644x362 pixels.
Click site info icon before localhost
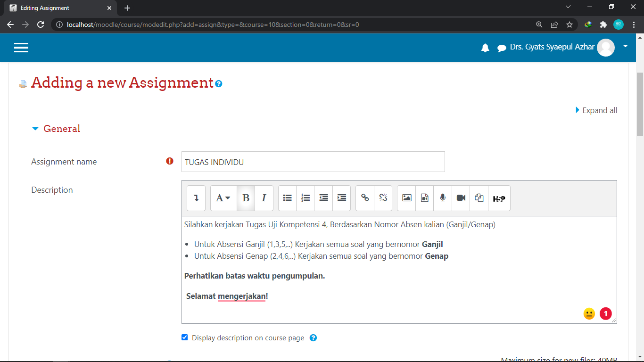pyautogui.click(x=59, y=25)
